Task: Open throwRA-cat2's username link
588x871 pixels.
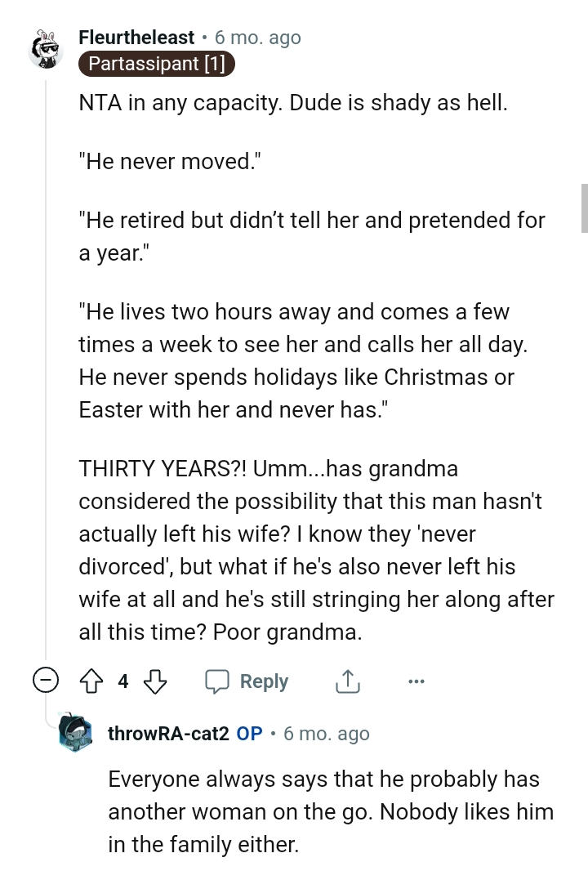Action: 168,734
